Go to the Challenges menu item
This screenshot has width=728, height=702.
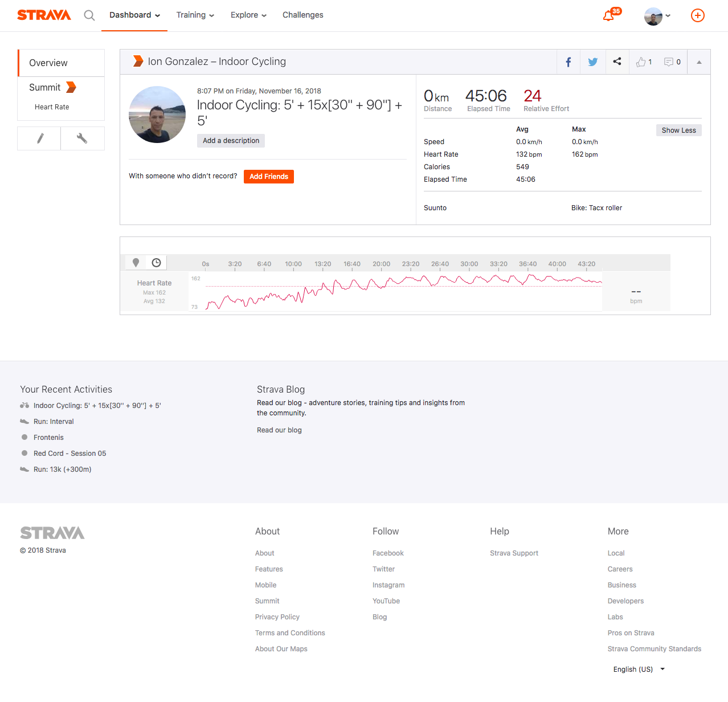[303, 15]
